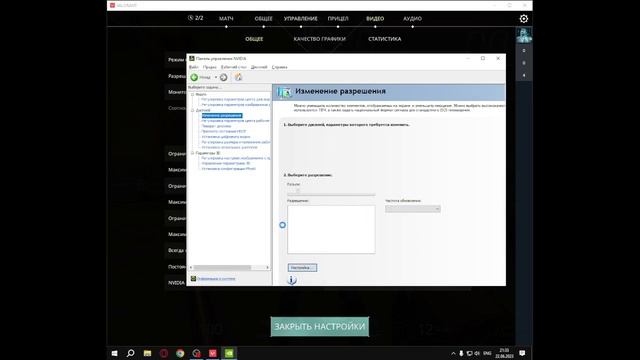Click the network tray icon

tap(469, 353)
